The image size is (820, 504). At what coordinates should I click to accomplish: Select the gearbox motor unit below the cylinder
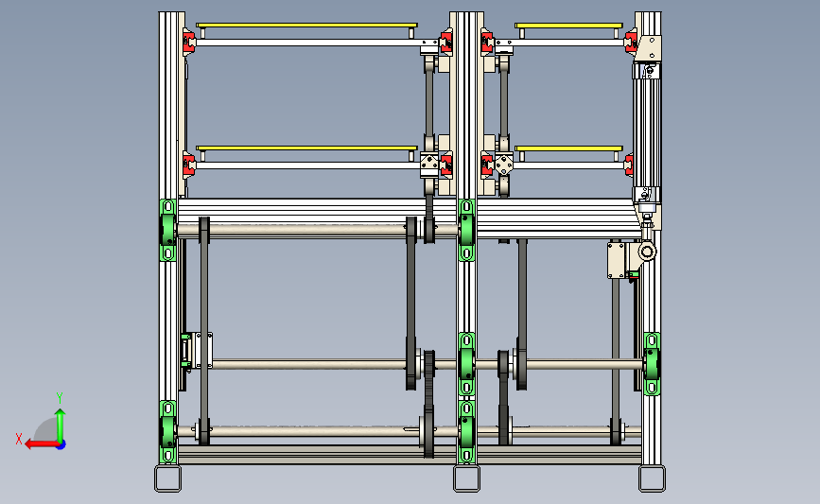(x=632, y=259)
